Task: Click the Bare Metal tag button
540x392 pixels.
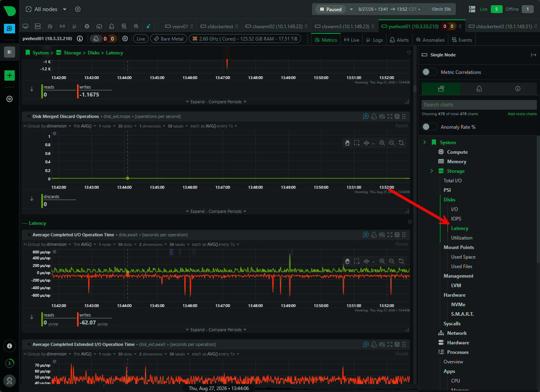Action: [x=168, y=39]
